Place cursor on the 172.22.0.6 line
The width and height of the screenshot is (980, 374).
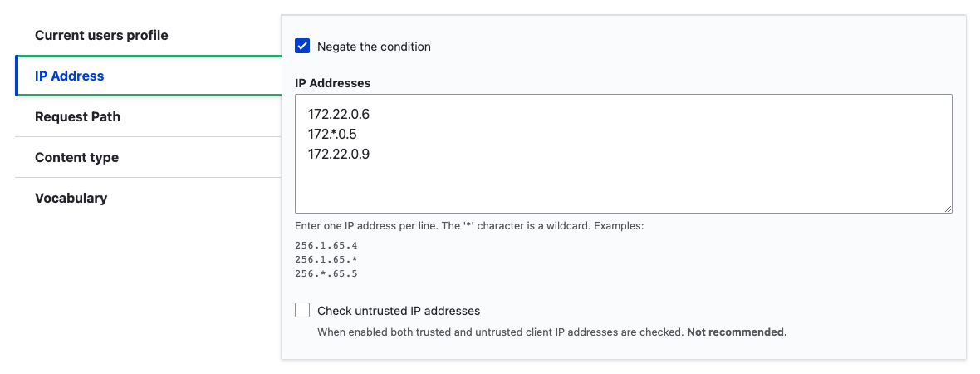(x=339, y=115)
